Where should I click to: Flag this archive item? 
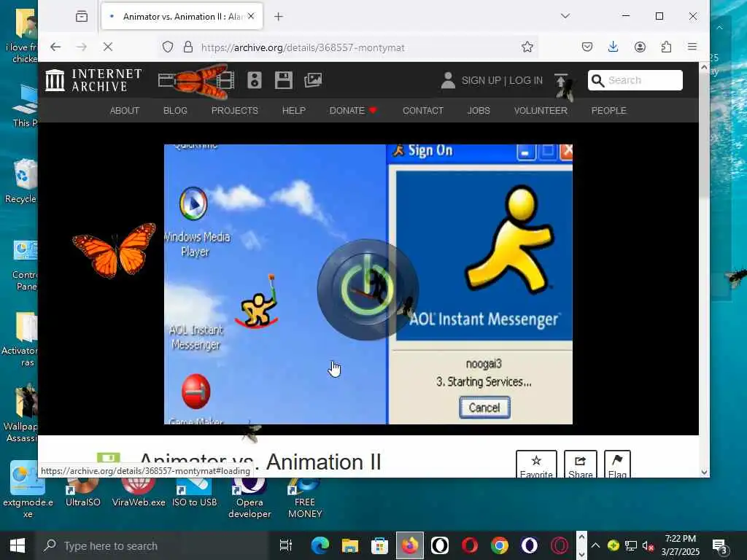coord(617,464)
